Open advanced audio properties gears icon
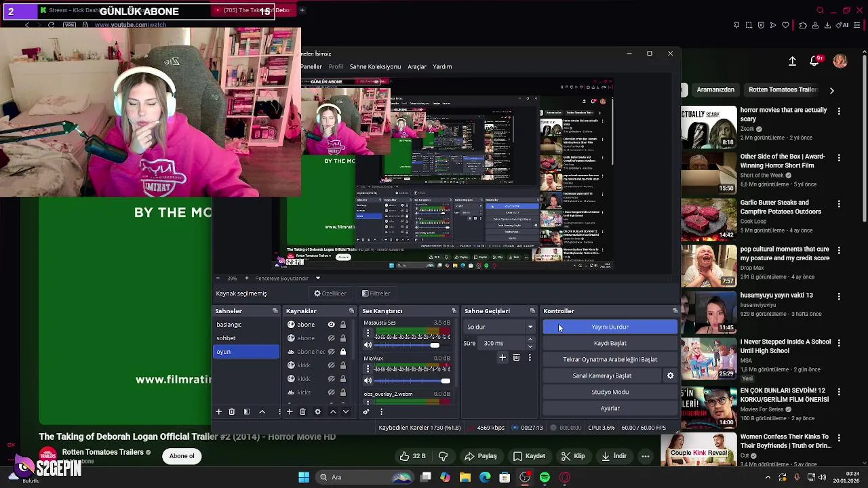 pos(366,411)
